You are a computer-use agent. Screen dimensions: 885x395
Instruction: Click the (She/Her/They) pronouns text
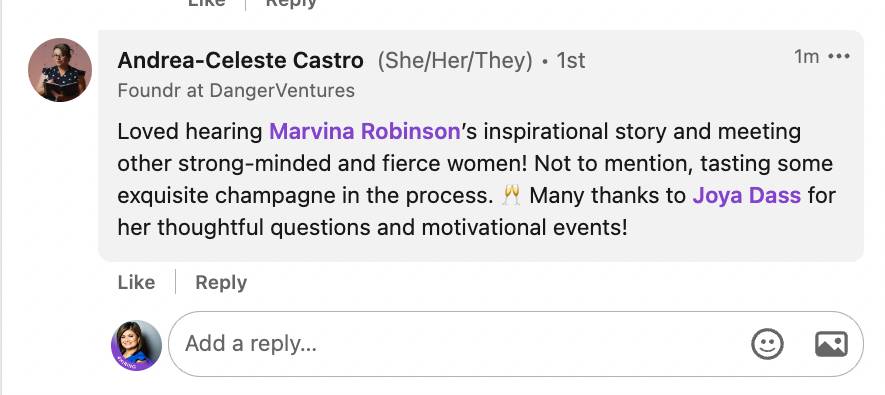click(x=455, y=60)
